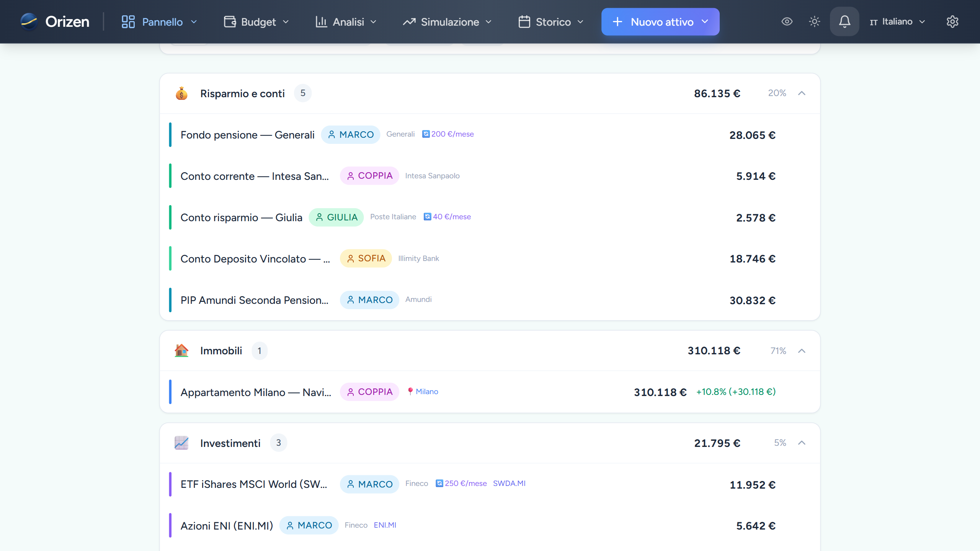Toggle the MARCO owner badge on Azioni ENI

(309, 525)
